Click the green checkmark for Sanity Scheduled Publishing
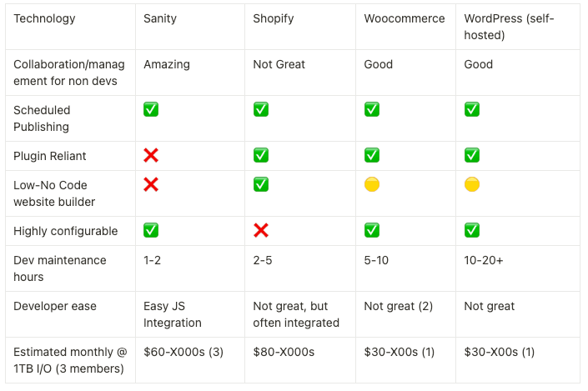The height and width of the screenshot is (391, 588). point(151,109)
